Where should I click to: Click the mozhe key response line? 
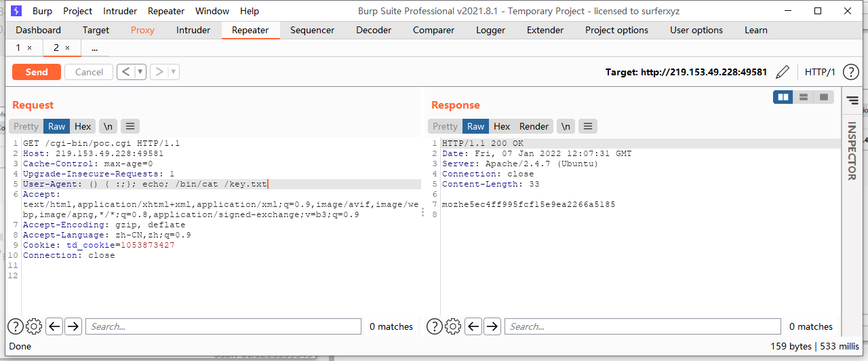tap(528, 204)
